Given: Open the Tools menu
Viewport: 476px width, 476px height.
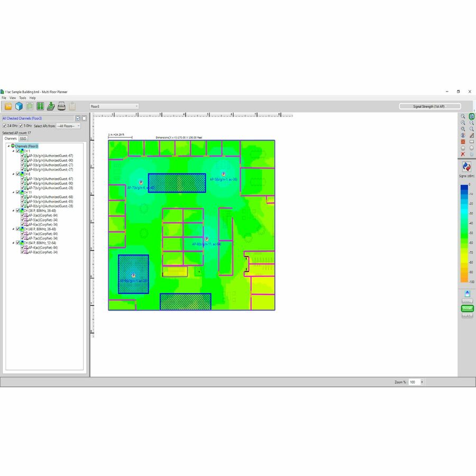Looking at the screenshot, I should tap(23, 98).
